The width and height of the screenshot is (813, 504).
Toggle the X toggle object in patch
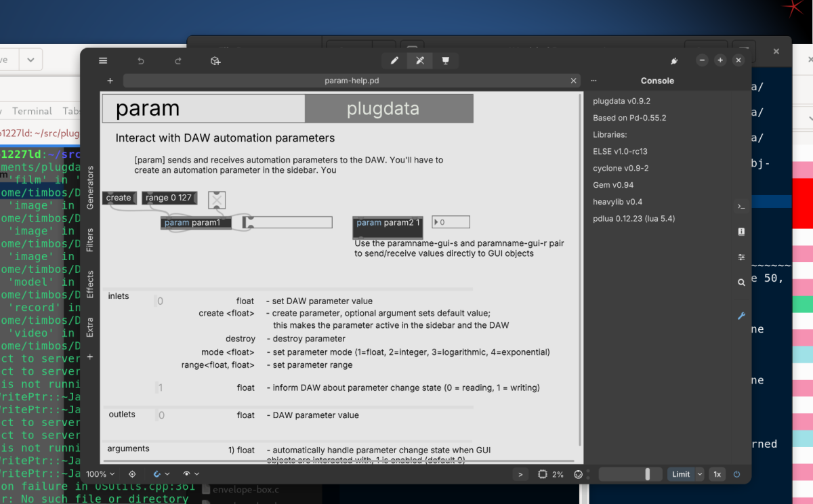click(x=217, y=200)
